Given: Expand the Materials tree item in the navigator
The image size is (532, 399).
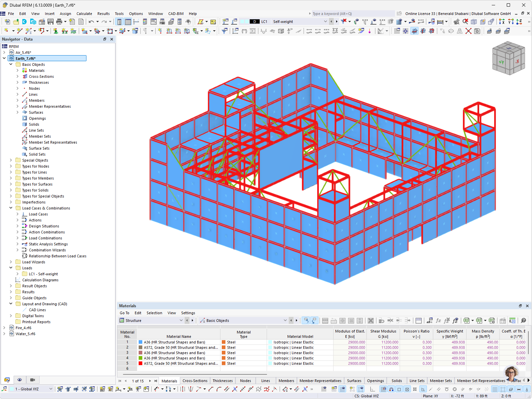Looking at the screenshot, I should pyautogui.click(x=17, y=70).
